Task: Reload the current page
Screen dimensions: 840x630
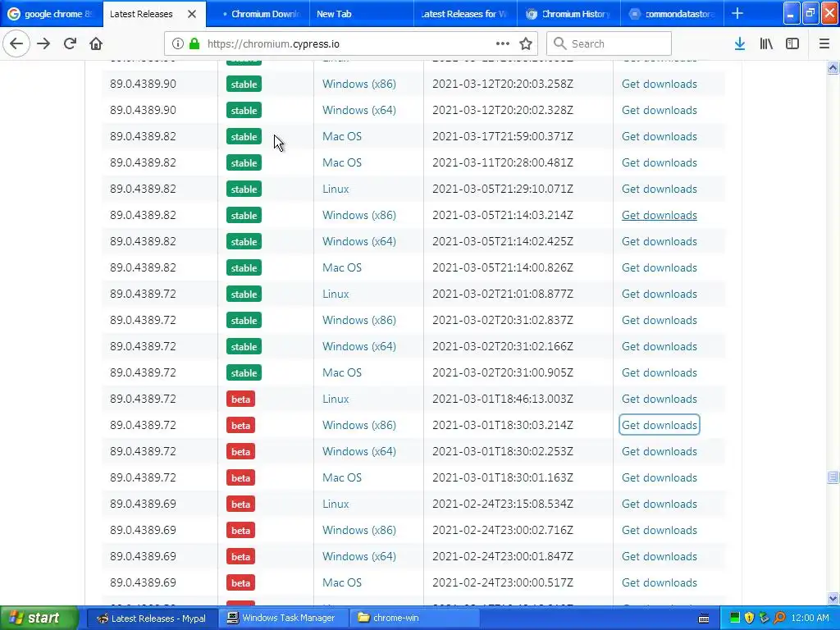Action: pos(70,44)
